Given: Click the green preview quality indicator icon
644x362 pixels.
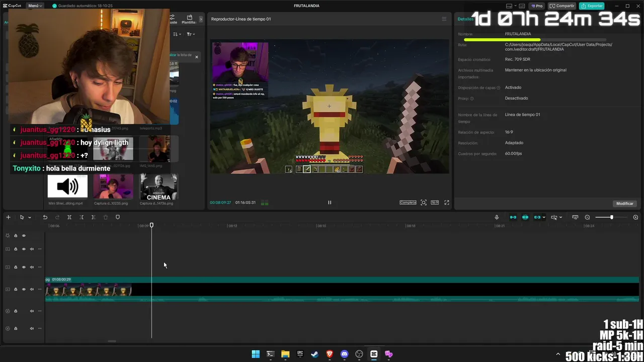Looking at the screenshot, I should (x=265, y=203).
